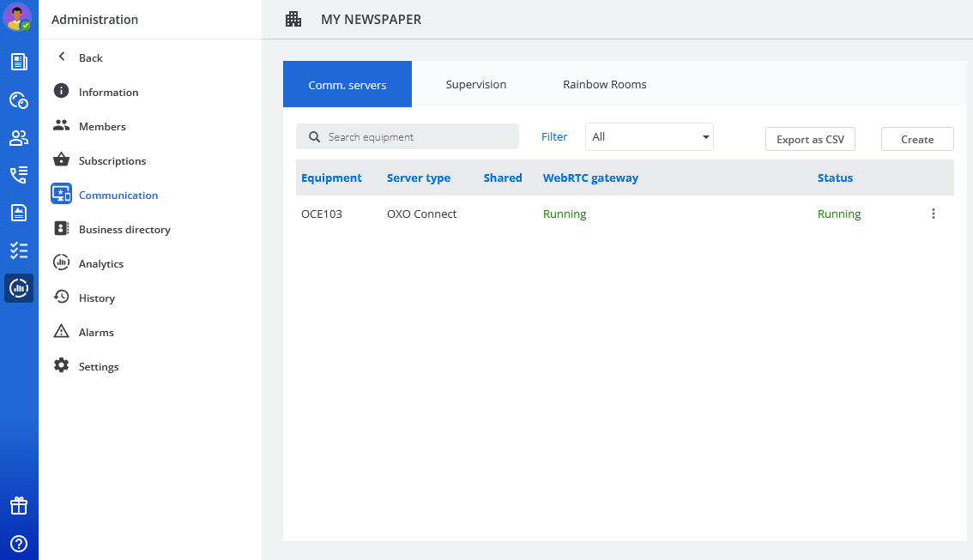Click the OXO Connect server type cell

[421, 214]
